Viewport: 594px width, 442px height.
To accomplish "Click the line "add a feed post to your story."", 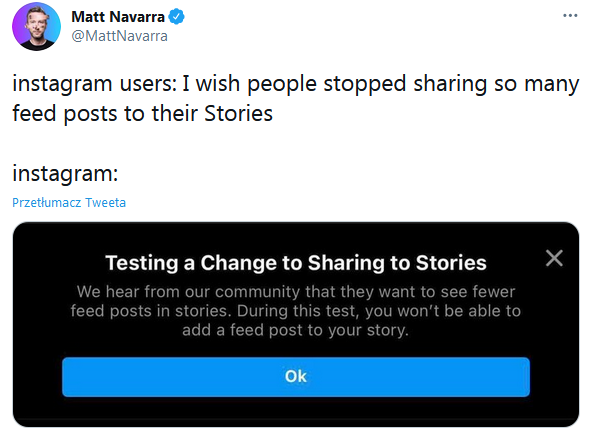I will pos(295,330).
